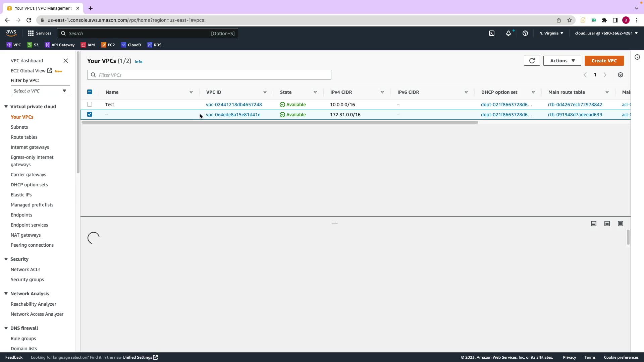Open the info panel side icon
The height and width of the screenshot is (362, 644).
coord(637,57)
